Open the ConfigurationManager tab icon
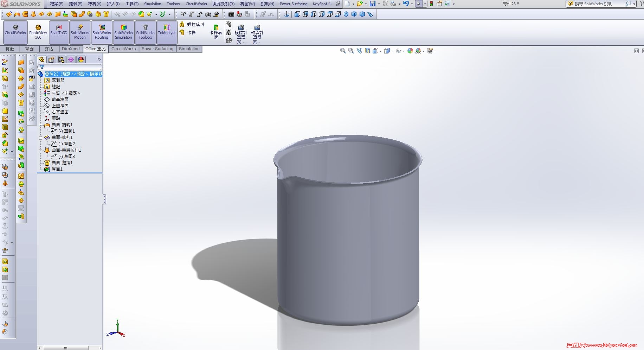The width and height of the screenshot is (644, 350). point(61,59)
